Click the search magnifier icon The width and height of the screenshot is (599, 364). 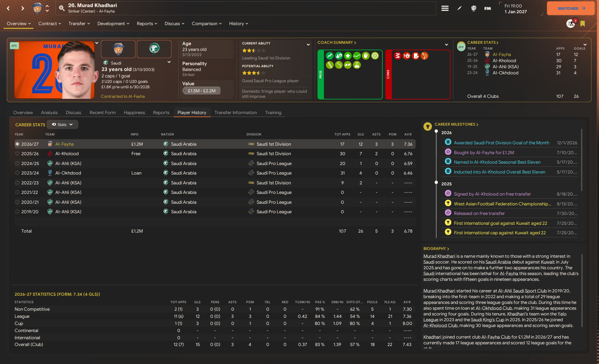pos(62,8)
